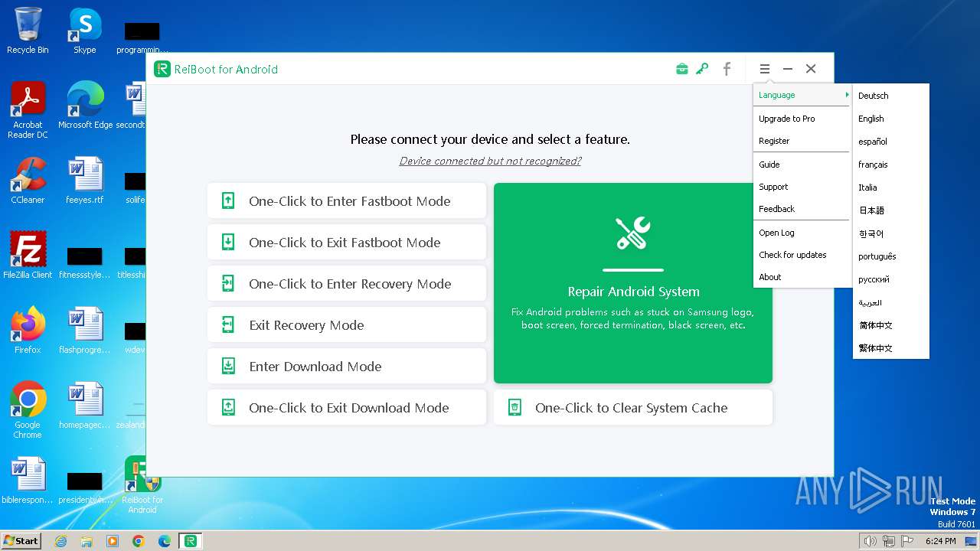Click One-Click to Exit Download Mode button
980x551 pixels.
pyautogui.click(x=347, y=408)
